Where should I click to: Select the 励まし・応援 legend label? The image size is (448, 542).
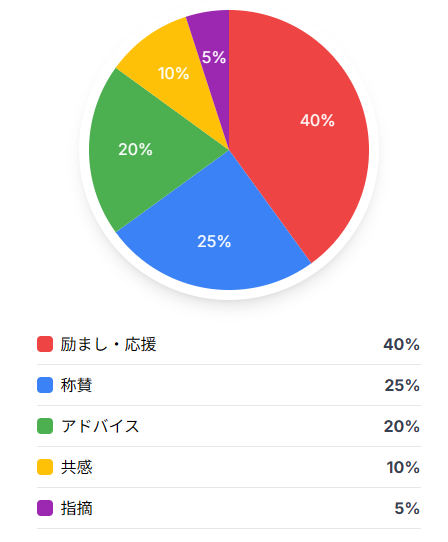(109, 344)
